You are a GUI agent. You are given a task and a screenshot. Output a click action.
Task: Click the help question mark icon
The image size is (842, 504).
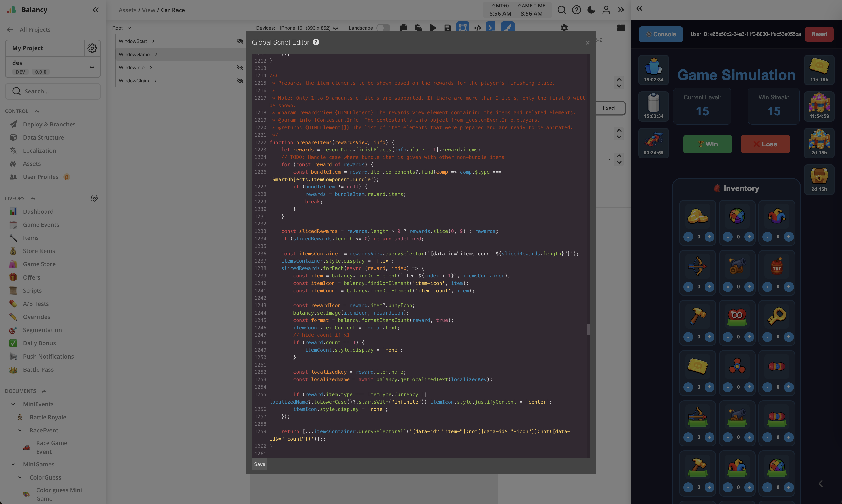click(x=577, y=10)
